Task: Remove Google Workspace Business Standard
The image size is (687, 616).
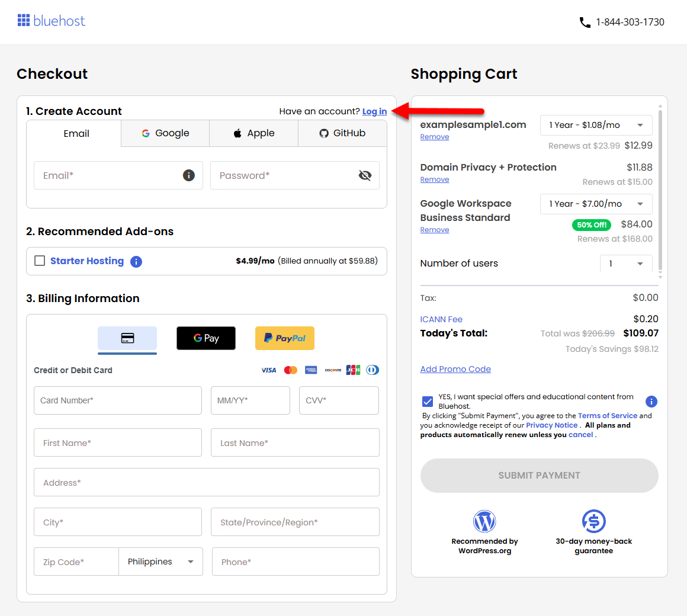Action: [435, 230]
